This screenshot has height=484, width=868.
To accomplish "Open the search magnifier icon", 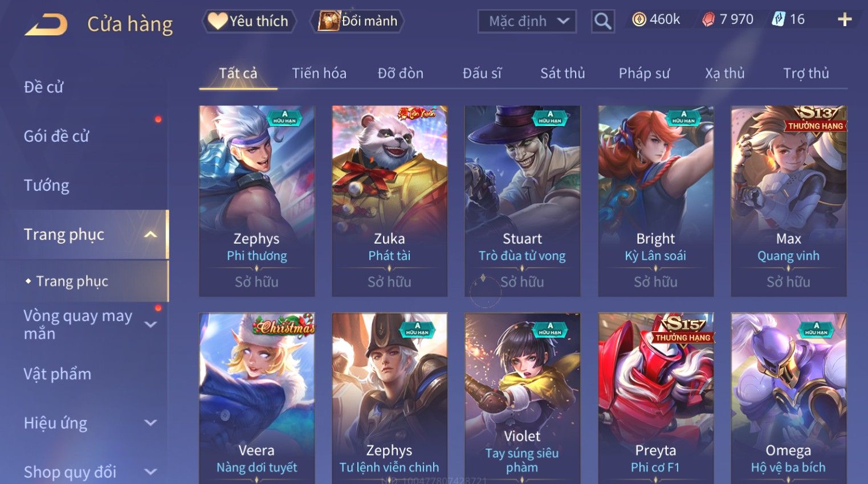I will [x=602, y=22].
